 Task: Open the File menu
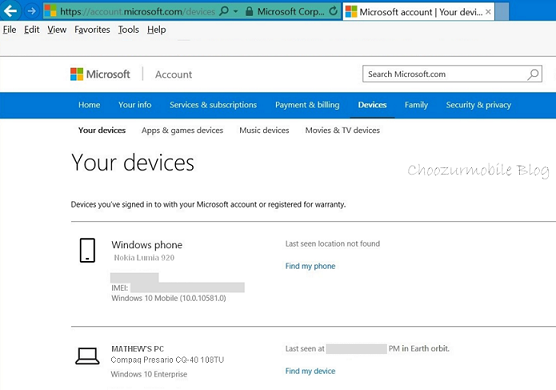click(x=10, y=30)
